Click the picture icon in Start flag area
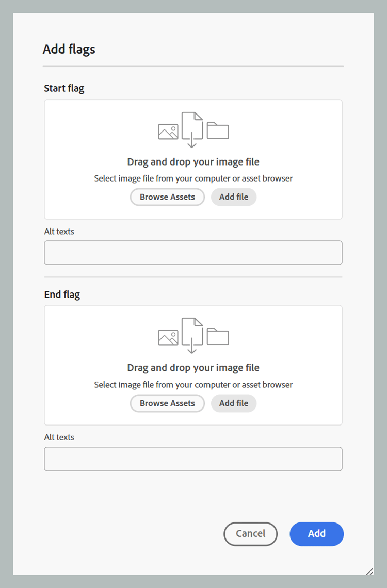 168,132
